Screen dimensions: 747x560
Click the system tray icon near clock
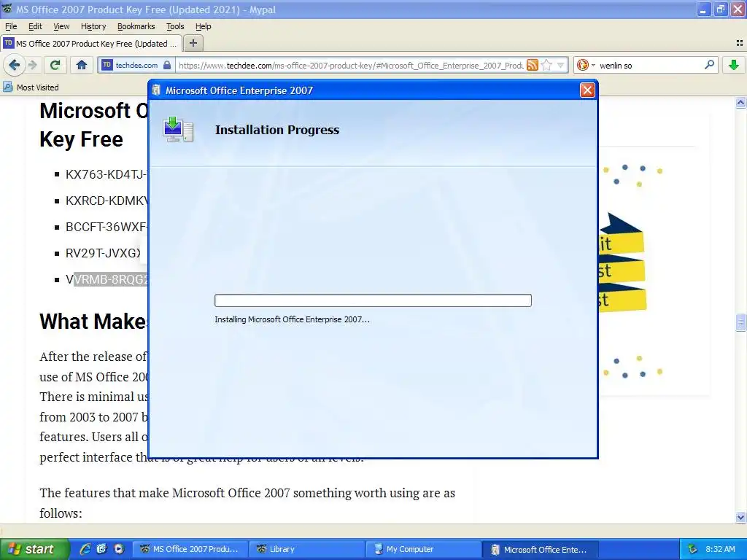click(692, 549)
